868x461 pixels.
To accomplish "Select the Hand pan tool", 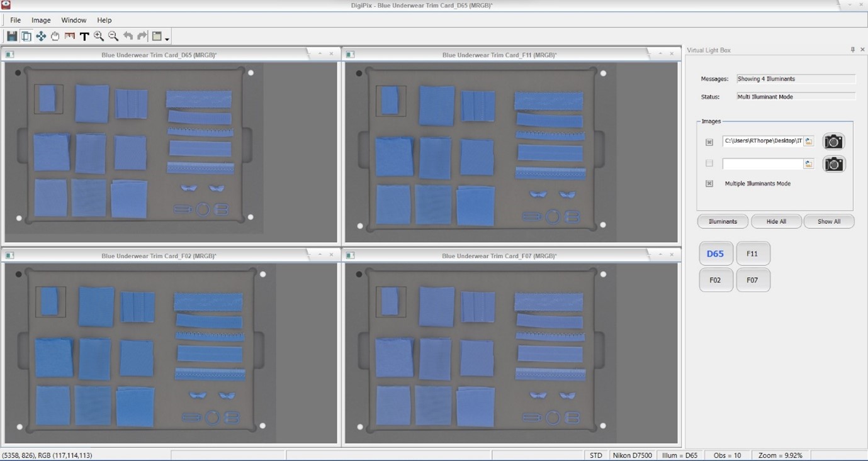I will click(55, 36).
